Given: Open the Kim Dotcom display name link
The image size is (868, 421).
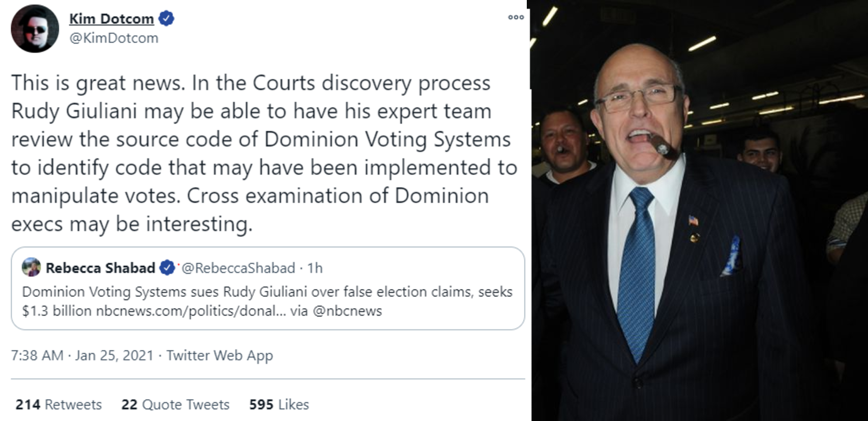Looking at the screenshot, I should click(111, 19).
